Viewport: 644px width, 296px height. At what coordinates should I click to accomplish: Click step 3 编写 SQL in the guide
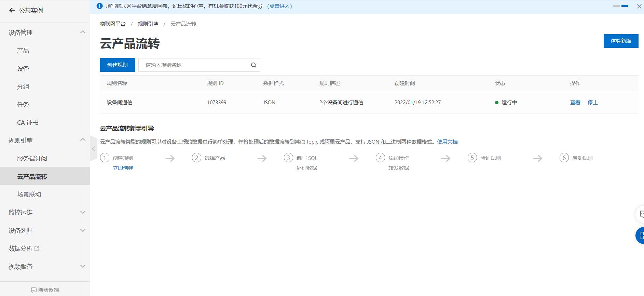pos(307,158)
